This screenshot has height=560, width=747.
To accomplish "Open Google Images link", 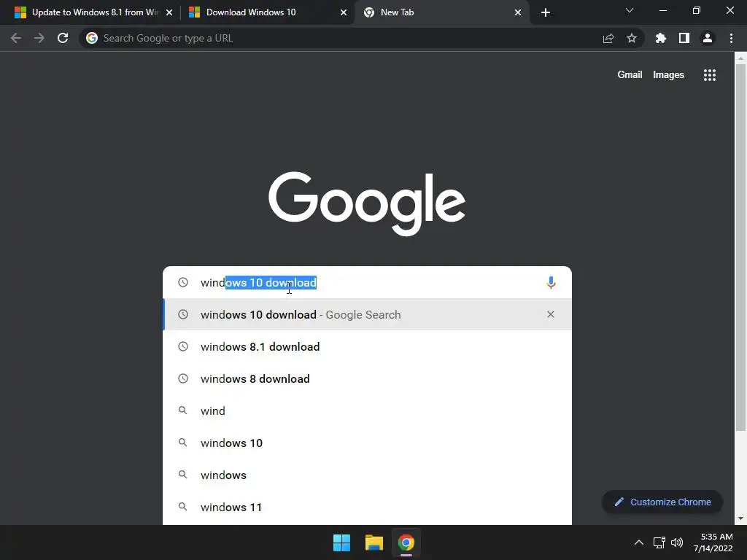I will [x=668, y=75].
